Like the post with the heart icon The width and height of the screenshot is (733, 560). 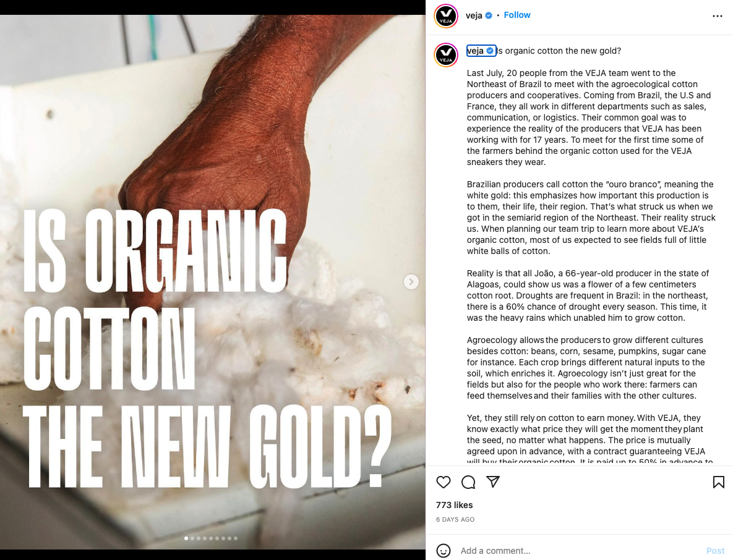click(443, 482)
